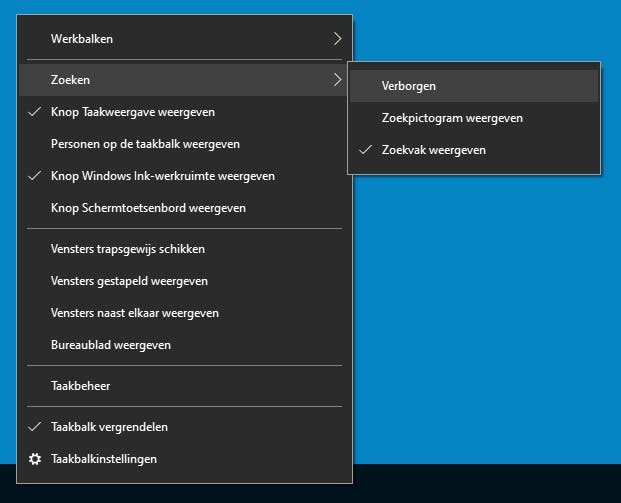Uncheck Knop Windows Ink-werkruimte weergeven
Screen dimensions: 621x503
pos(35,176)
